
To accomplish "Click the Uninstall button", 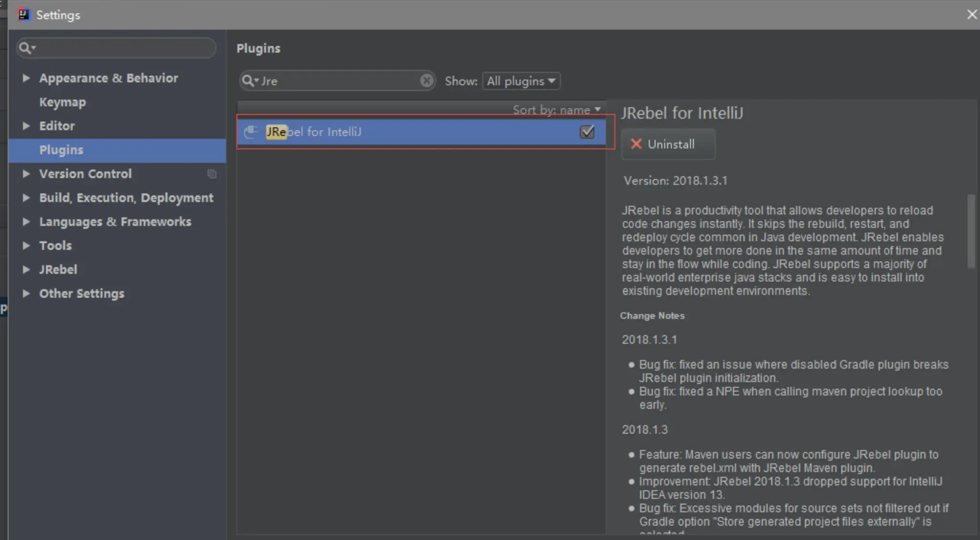I will pyautogui.click(x=668, y=144).
